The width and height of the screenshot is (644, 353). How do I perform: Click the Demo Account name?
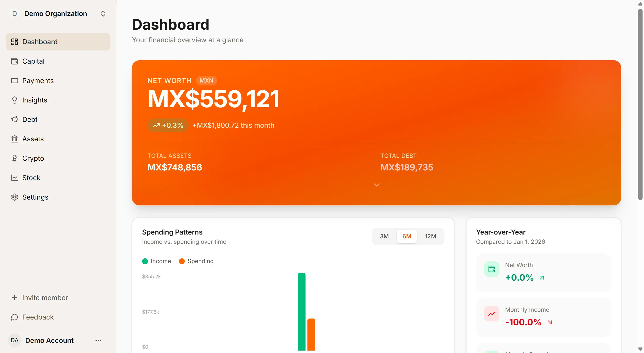[49, 340]
